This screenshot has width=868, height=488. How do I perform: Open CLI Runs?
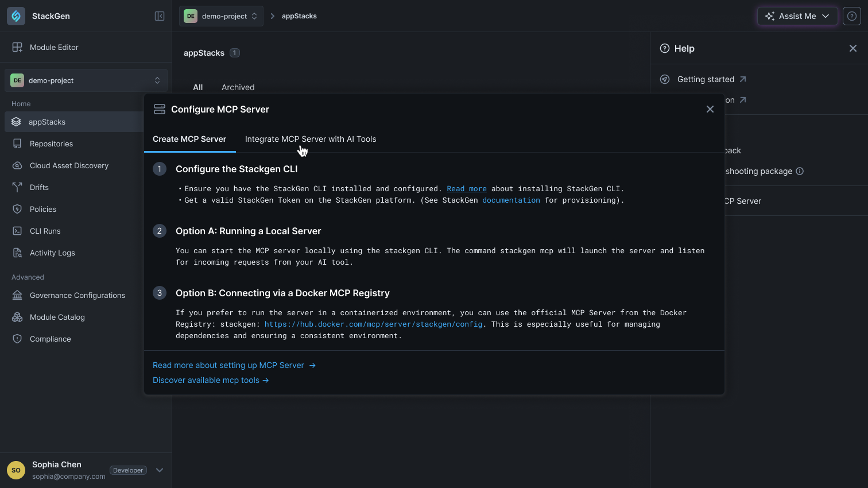pyautogui.click(x=46, y=231)
